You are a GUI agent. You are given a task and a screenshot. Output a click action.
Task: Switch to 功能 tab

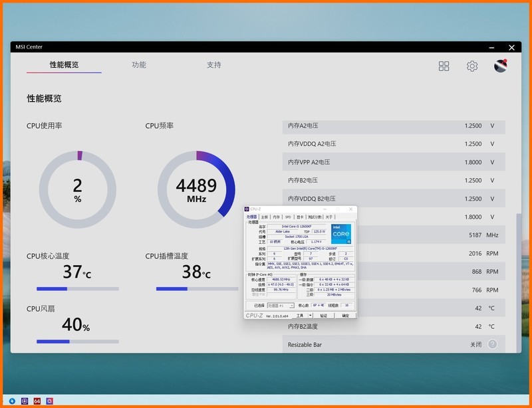click(139, 64)
